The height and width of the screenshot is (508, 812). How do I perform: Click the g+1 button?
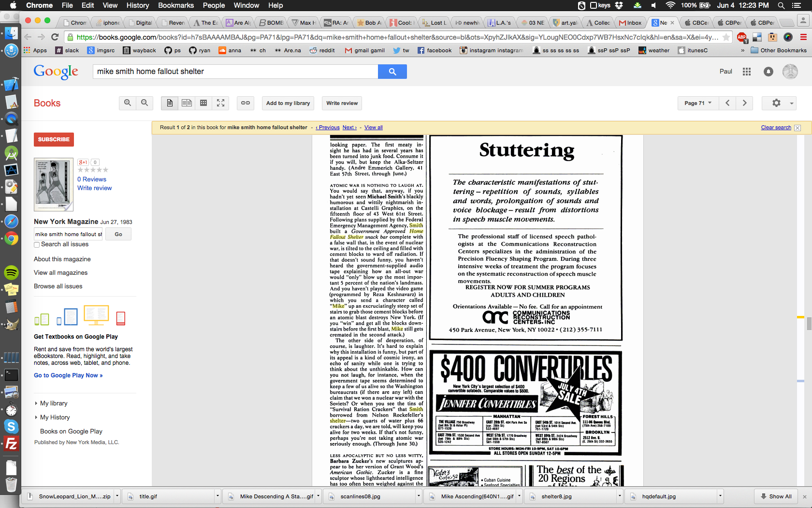[84, 163]
